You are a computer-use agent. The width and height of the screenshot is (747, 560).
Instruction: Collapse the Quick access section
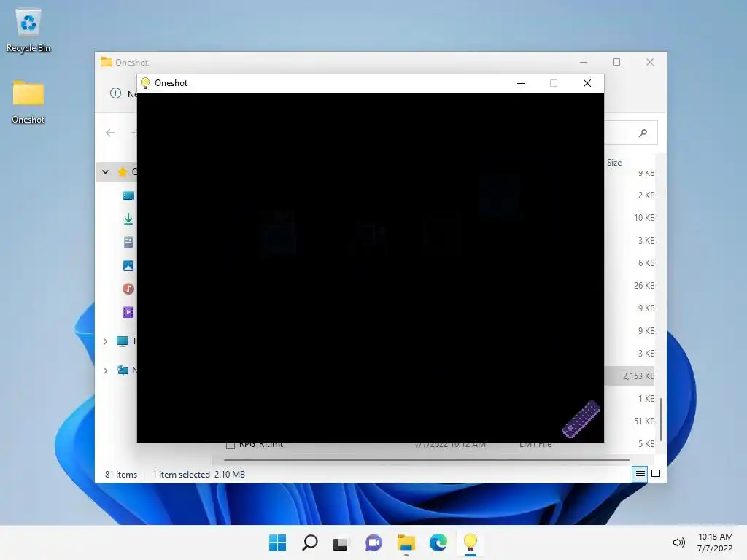point(106,172)
